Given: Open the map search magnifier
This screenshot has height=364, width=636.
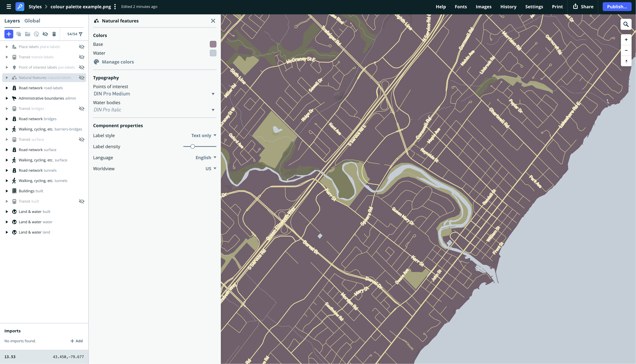Looking at the screenshot, I should click(626, 24).
